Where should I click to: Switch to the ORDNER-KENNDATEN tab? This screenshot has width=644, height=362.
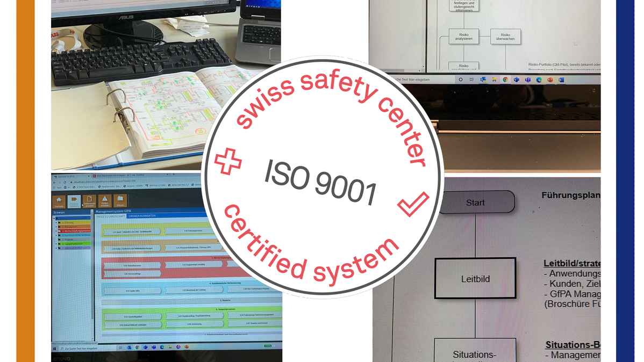(x=142, y=216)
